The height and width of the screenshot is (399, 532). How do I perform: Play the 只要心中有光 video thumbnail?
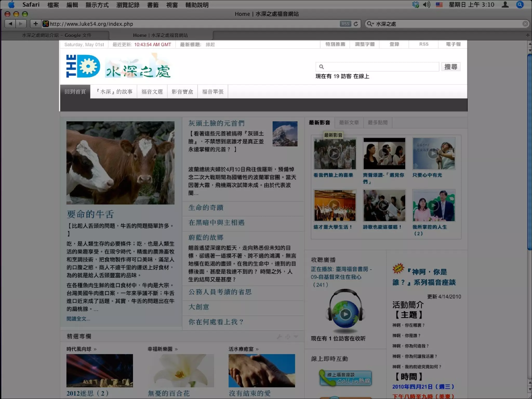point(433,154)
